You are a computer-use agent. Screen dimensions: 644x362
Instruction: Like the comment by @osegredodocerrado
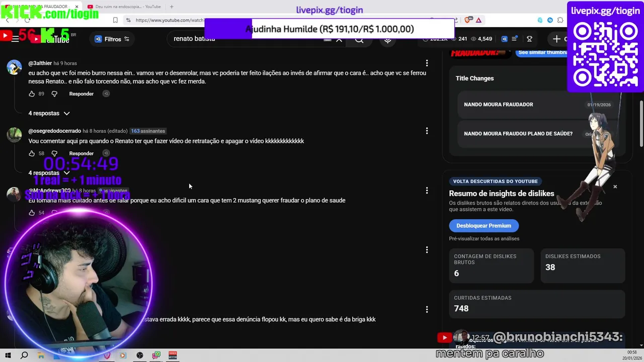32,153
